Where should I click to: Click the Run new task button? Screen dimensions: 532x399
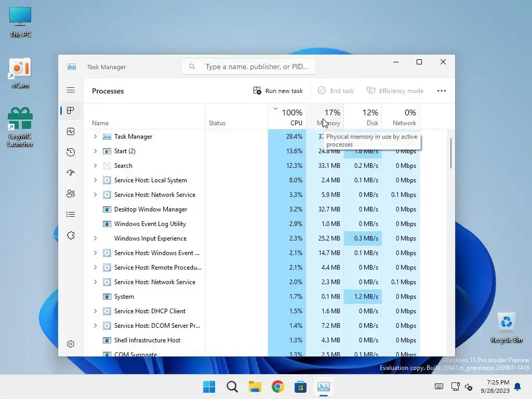click(278, 90)
